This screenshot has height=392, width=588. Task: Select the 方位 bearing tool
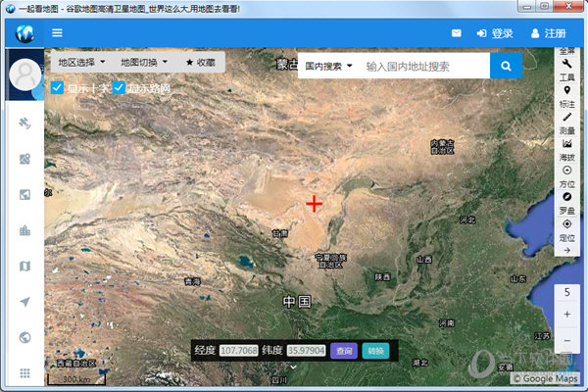[567, 177]
